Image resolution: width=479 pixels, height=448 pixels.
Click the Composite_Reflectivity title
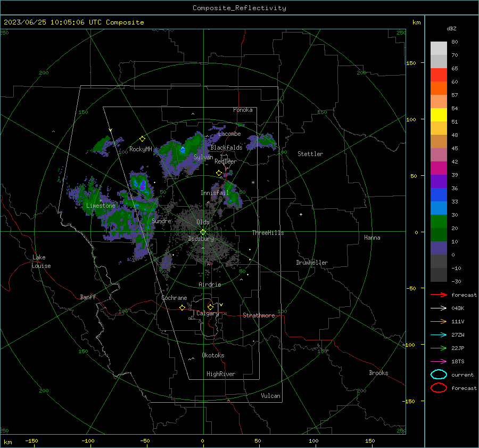(x=240, y=8)
